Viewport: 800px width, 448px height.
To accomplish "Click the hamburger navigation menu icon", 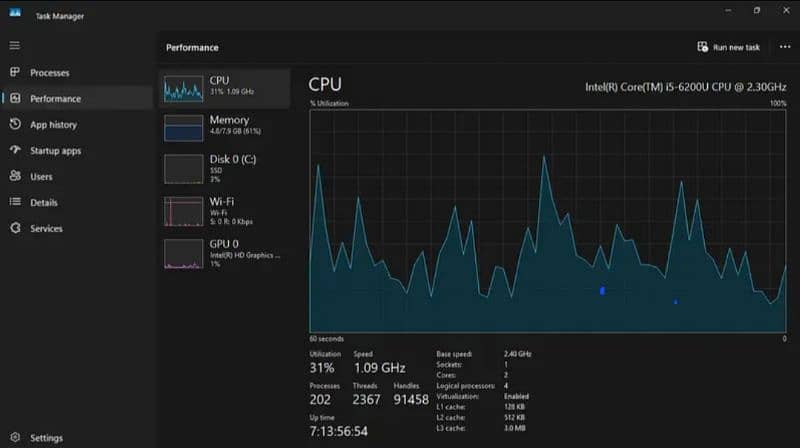I will [x=14, y=46].
